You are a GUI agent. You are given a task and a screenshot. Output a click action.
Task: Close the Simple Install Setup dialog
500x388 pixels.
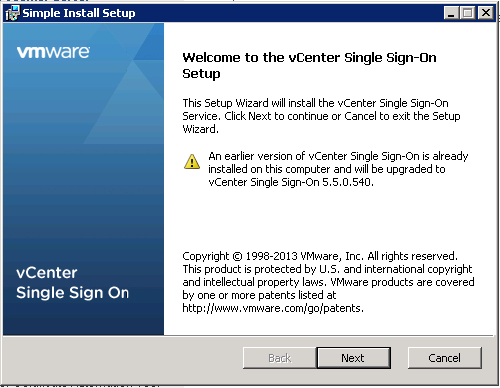point(486,13)
